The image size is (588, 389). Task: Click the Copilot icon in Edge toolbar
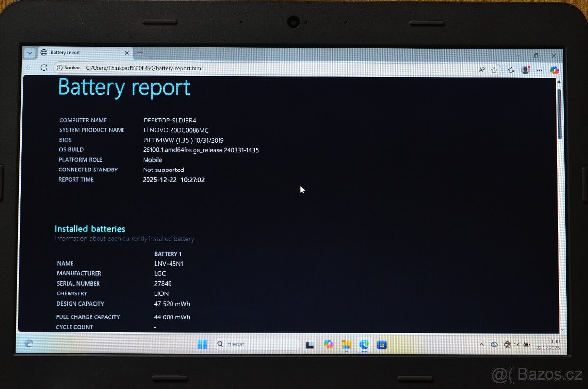pos(554,70)
